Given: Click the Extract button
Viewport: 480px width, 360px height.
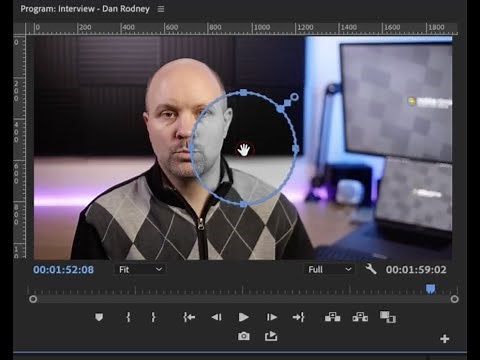Looking at the screenshot, I should [x=360, y=317].
